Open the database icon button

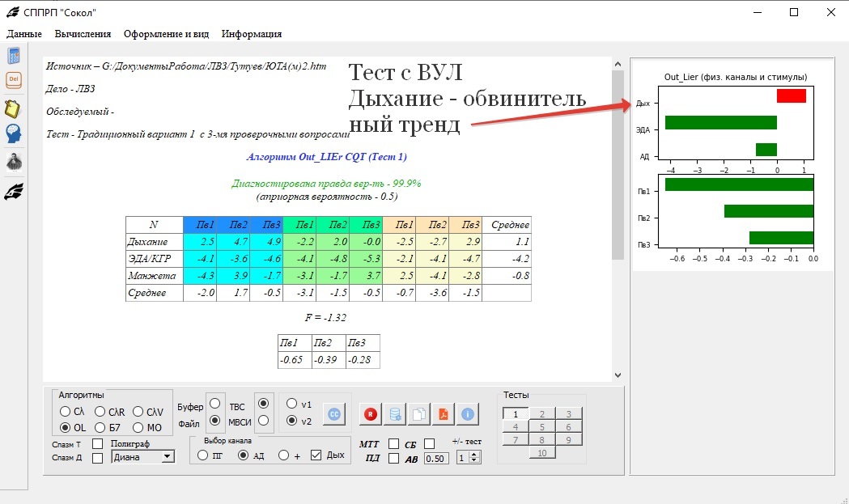(394, 413)
